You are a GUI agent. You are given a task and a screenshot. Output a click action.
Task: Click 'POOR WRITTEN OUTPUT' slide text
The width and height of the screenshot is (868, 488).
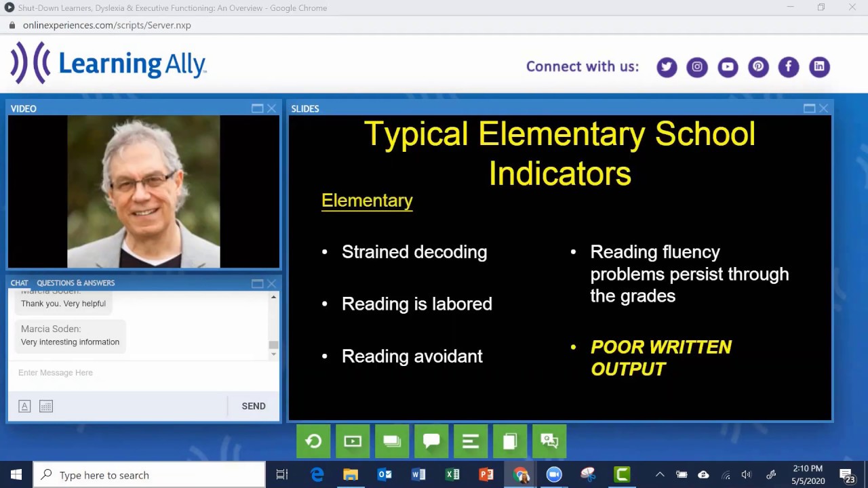[x=661, y=358]
